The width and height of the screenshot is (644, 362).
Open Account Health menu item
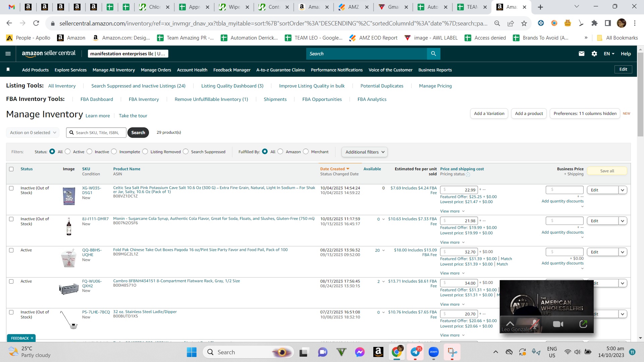click(192, 70)
